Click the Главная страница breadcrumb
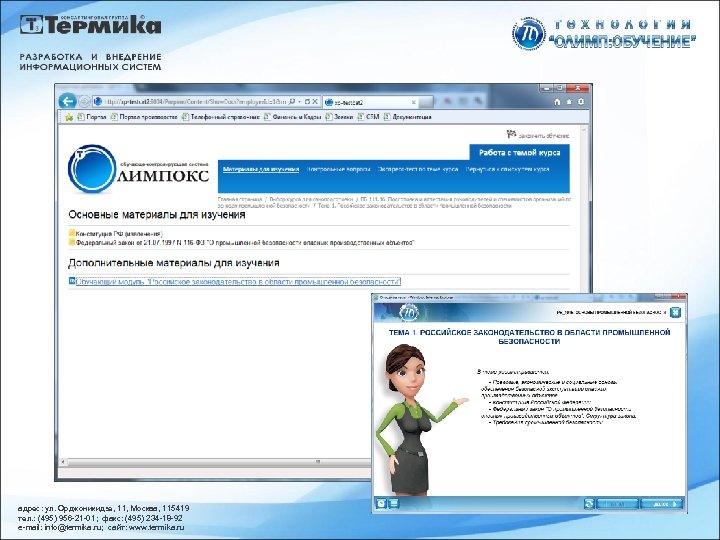The image size is (720, 540). [239, 200]
